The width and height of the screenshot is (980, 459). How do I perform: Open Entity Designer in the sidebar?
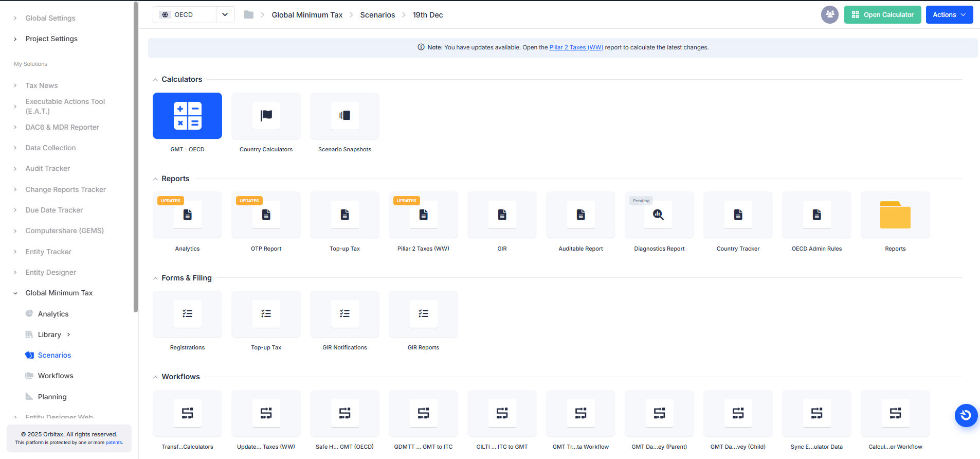click(50, 272)
